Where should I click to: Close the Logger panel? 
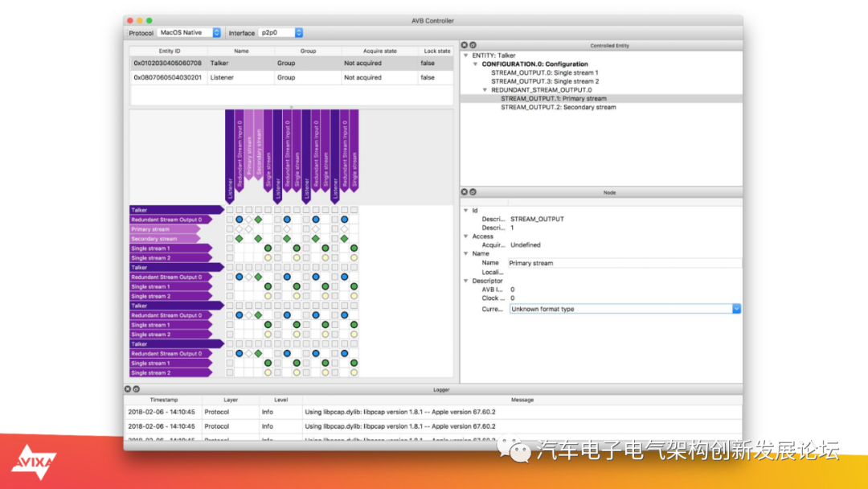128,389
